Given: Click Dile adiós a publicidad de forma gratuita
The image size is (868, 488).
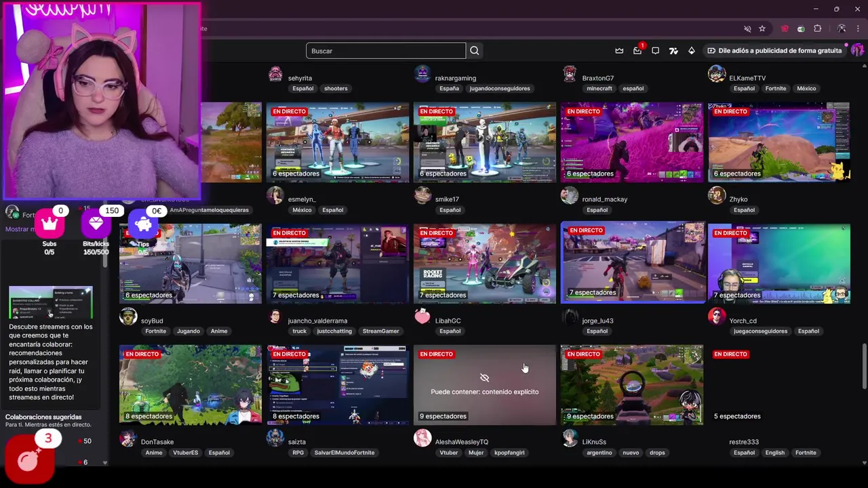Looking at the screenshot, I should (774, 51).
